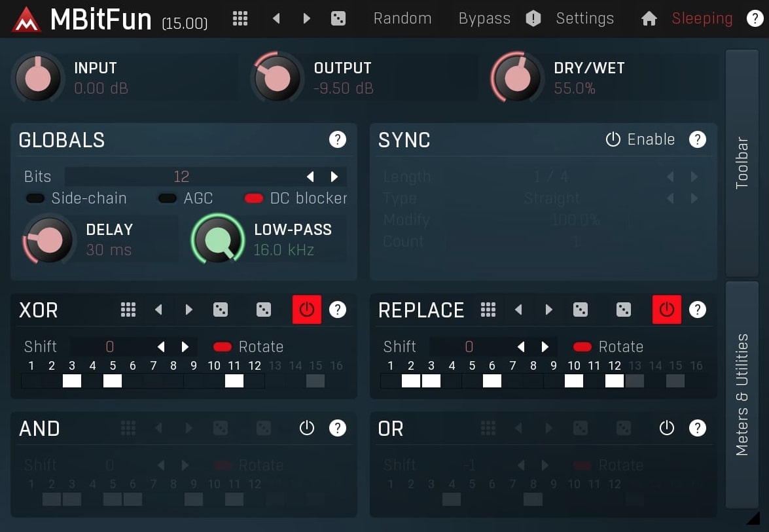Image resolution: width=769 pixels, height=532 pixels.
Task: Increase Bits using its right arrow
Action: pos(334,176)
